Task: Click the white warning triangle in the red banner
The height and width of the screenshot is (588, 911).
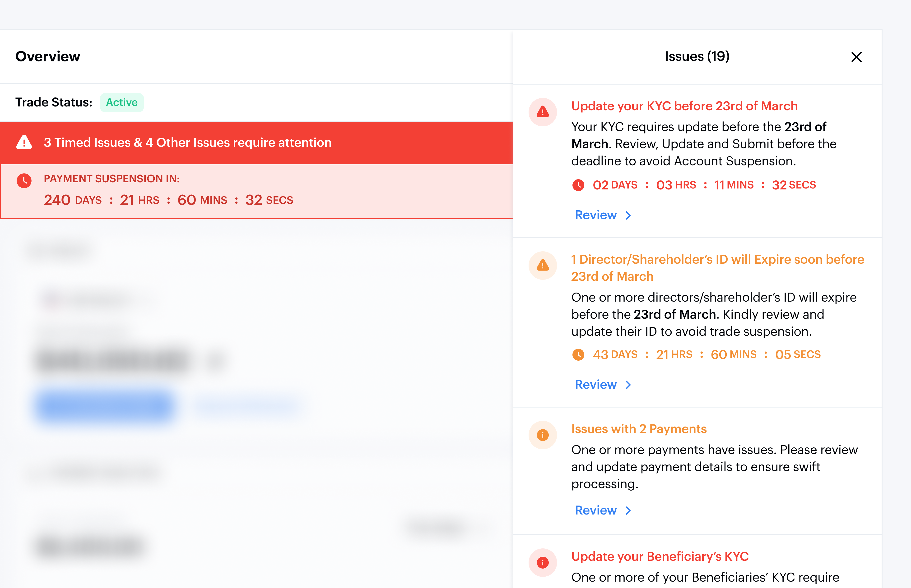Action: pyautogui.click(x=24, y=142)
